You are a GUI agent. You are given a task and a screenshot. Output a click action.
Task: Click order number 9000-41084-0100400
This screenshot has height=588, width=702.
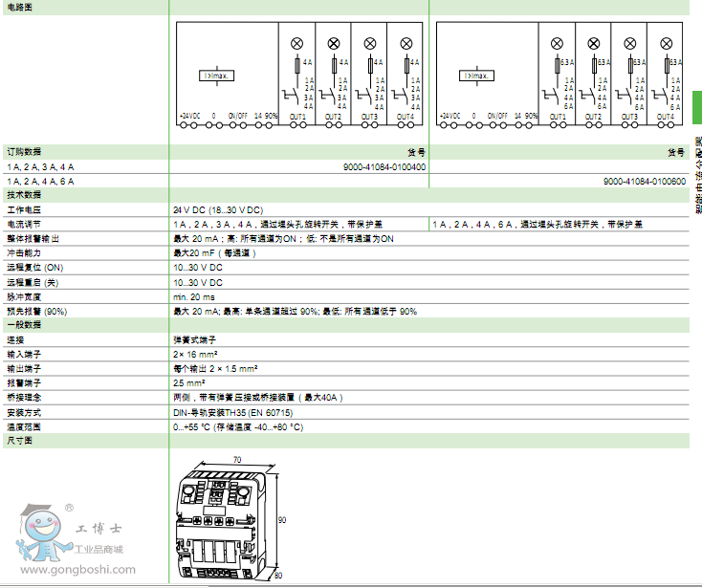[x=384, y=166]
